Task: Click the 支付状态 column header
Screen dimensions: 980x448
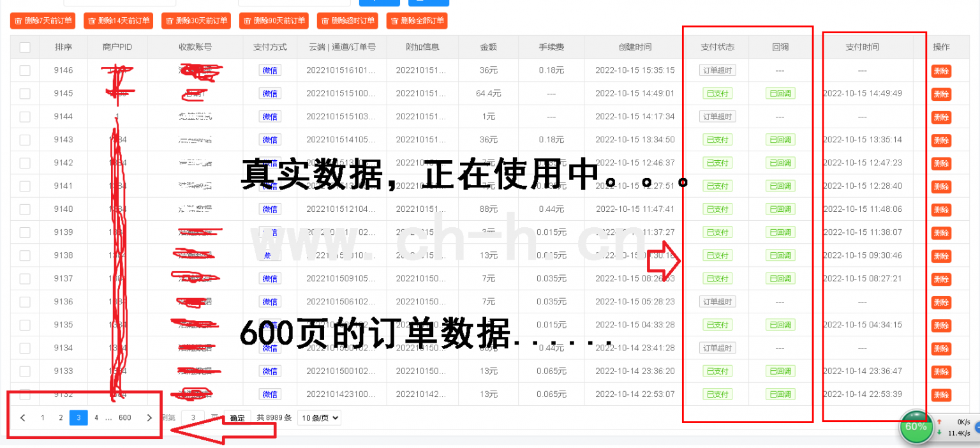Action: coord(716,47)
